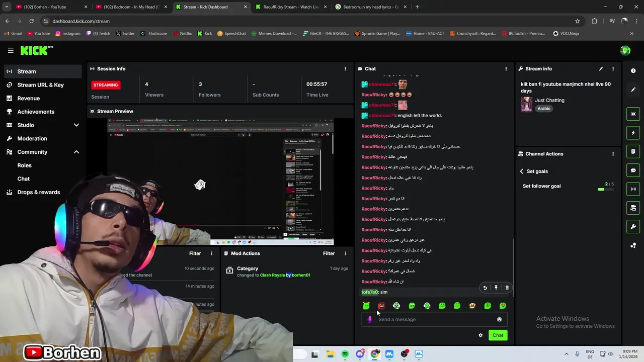Image resolution: width=644 pixels, height=362 pixels.
Task: Show more bookmarks with the overflow chevron
Action: (632, 34)
